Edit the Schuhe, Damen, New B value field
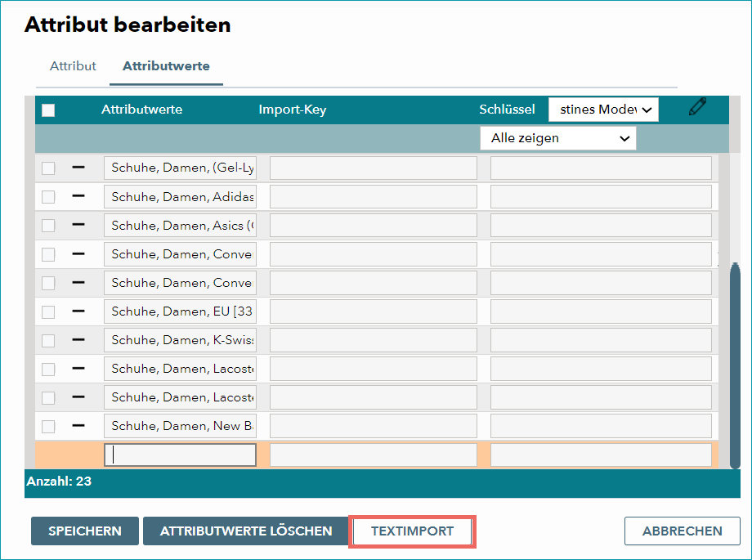The image size is (752, 560). click(181, 426)
